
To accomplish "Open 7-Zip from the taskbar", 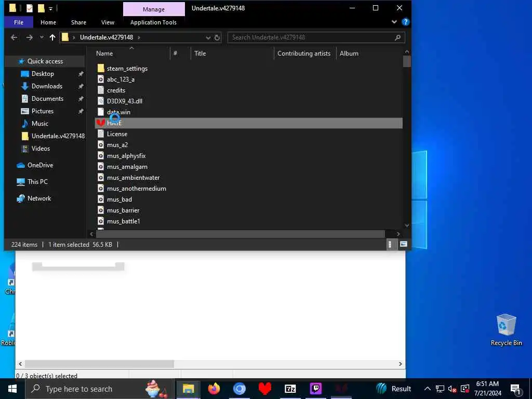I will 290,389.
